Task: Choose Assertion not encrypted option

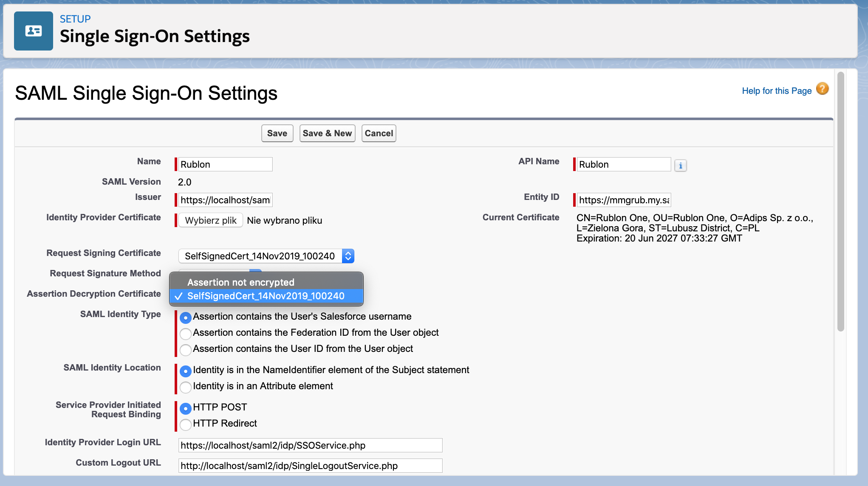Action: (x=241, y=282)
